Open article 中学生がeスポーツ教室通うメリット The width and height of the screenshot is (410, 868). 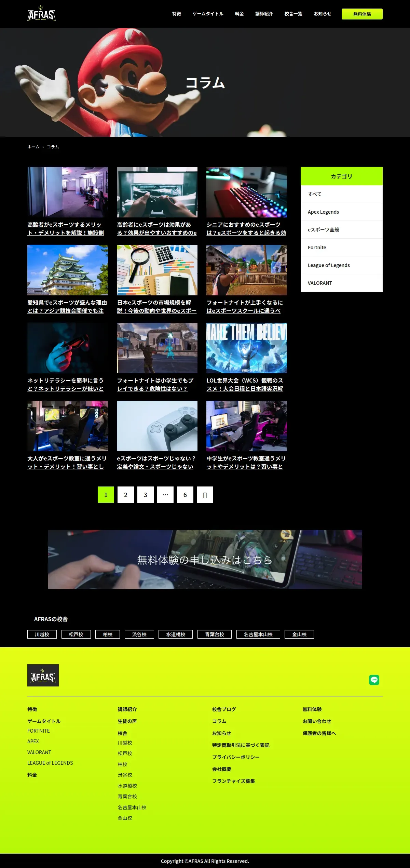(246, 463)
